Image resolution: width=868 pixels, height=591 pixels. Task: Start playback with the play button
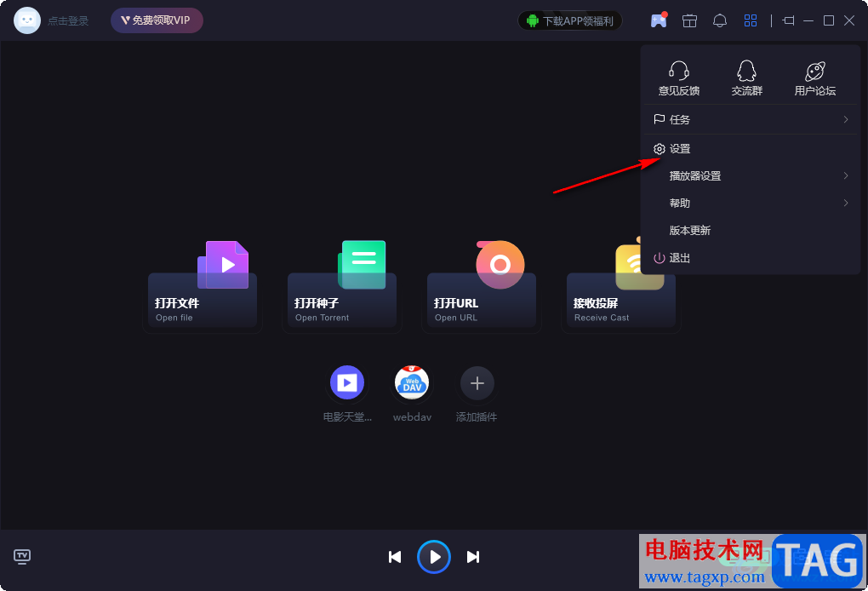434,557
